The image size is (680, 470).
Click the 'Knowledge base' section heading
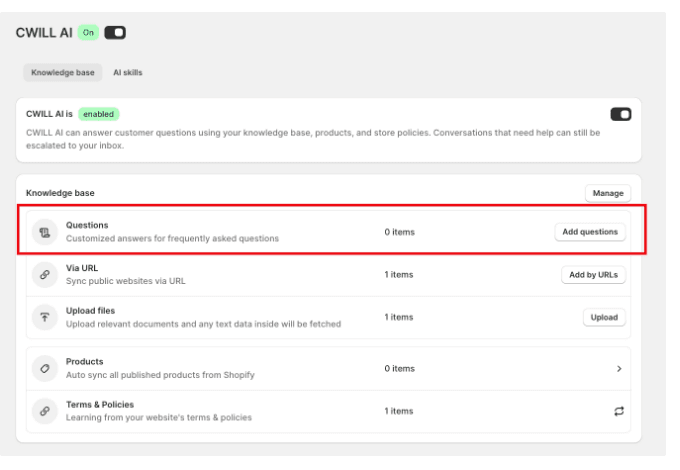(60, 193)
